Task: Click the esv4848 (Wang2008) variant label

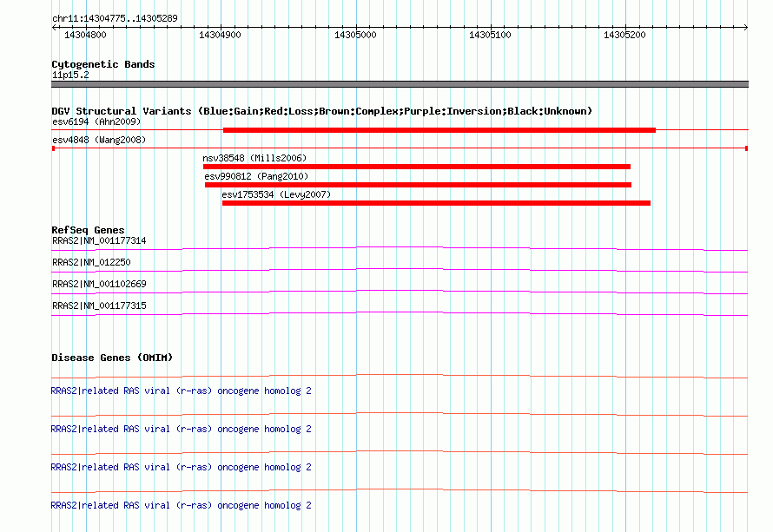Action: 99,140
